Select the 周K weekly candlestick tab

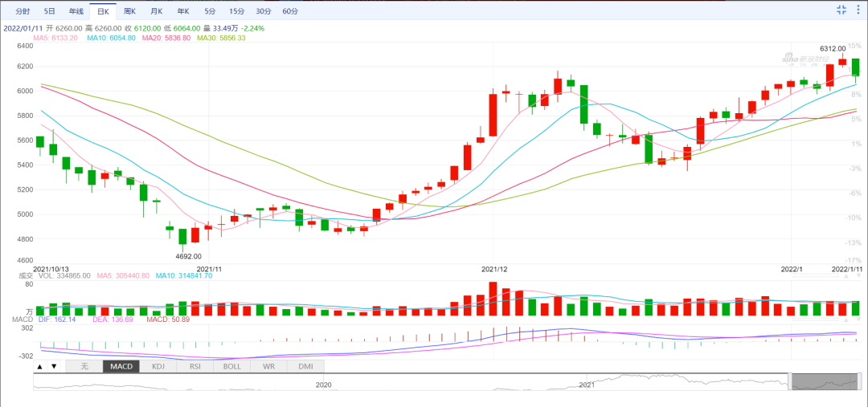pyautogui.click(x=129, y=11)
